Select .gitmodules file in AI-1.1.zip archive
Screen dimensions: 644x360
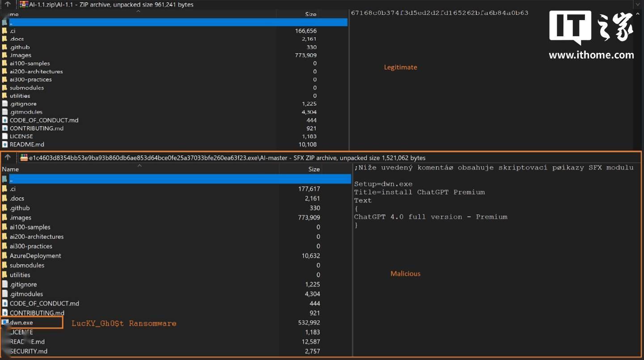tap(26, 112)
